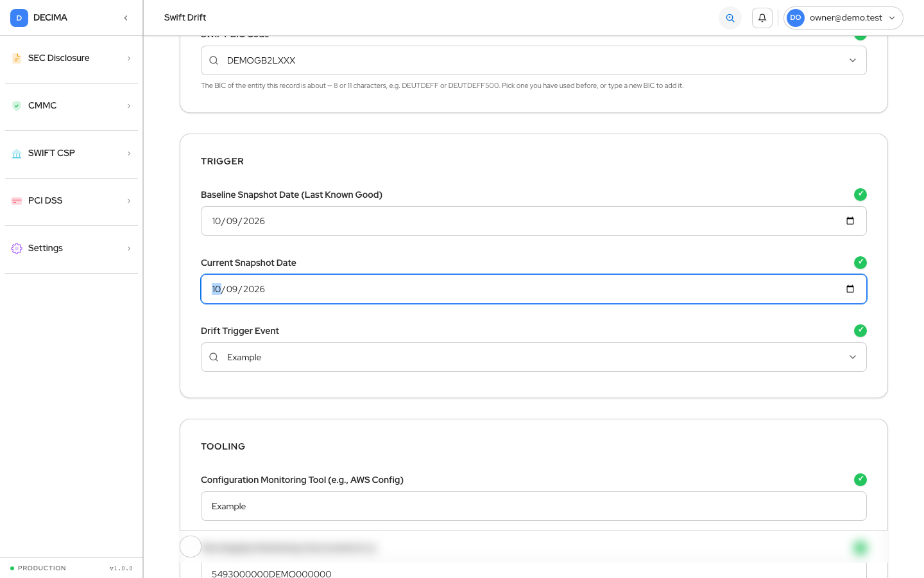Click the Configuration Monitoring Tool text field
924x578 pixels.
click(x=534, y=506)
